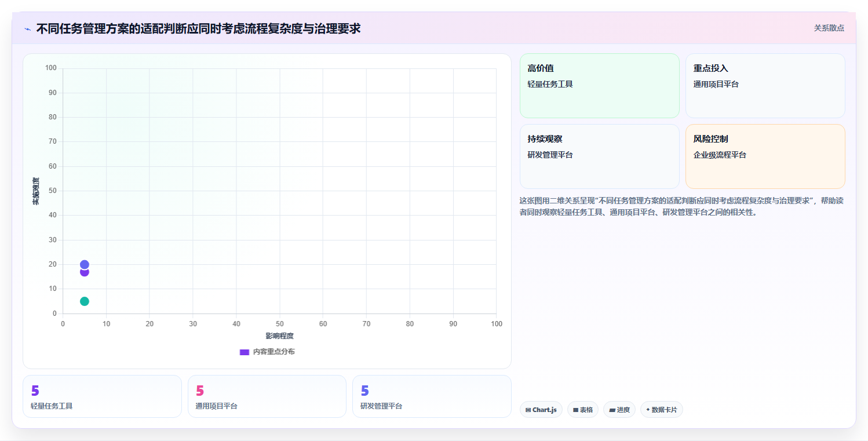
Task: Click the 内容重点分布 legend label
Action: tap(274, 352)
